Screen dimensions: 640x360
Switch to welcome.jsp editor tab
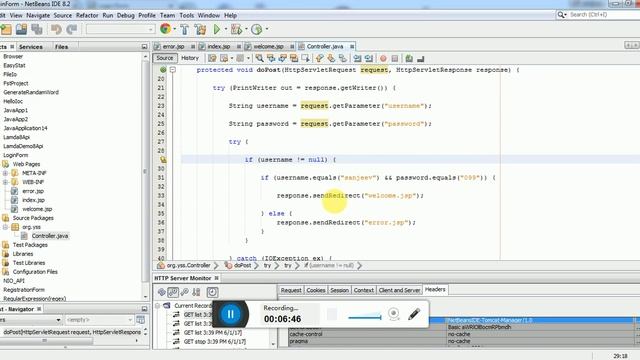(268, 47)
